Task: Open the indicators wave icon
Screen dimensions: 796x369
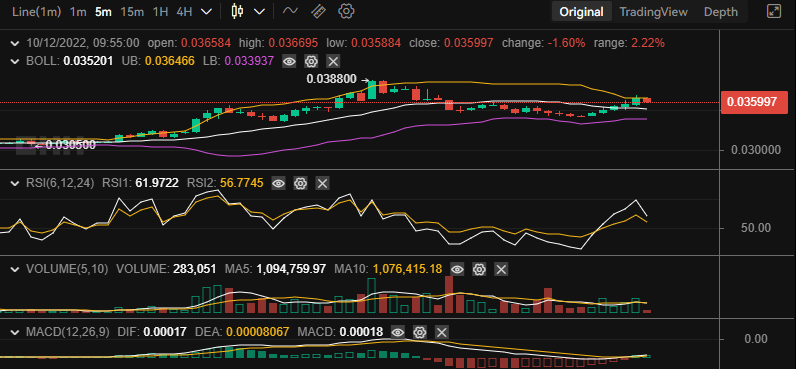Action: coord(290,11)
